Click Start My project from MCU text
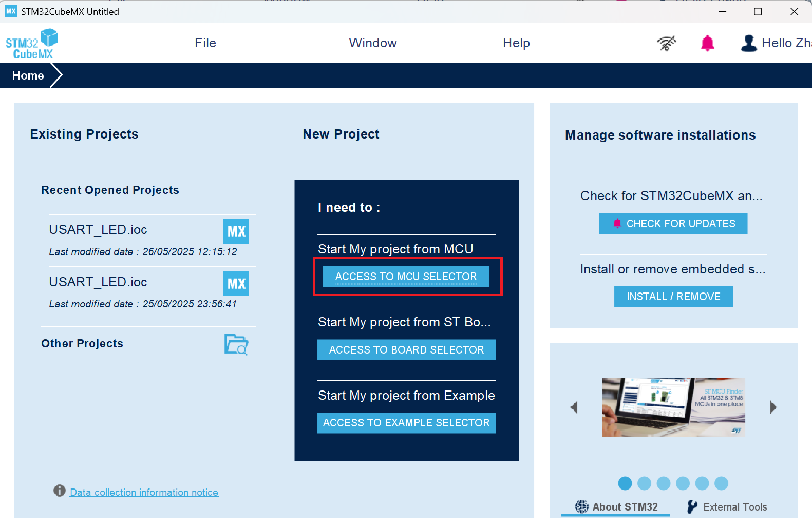Viewport: 812px width, 528px height. (x=395, y=249)
